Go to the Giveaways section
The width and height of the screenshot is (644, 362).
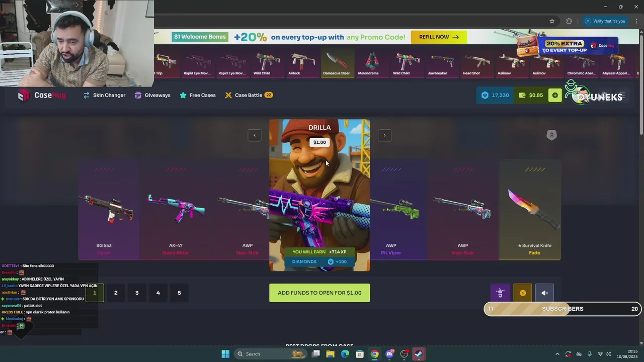tap(152, 95)
